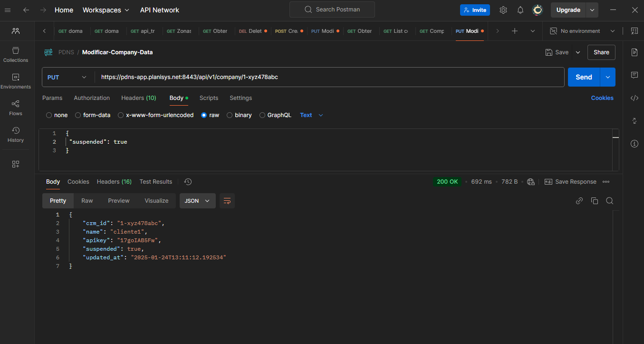This screenshot has height=344, width=644.
Task: Open the settings gear icon
Action: [x=503, y=10]
